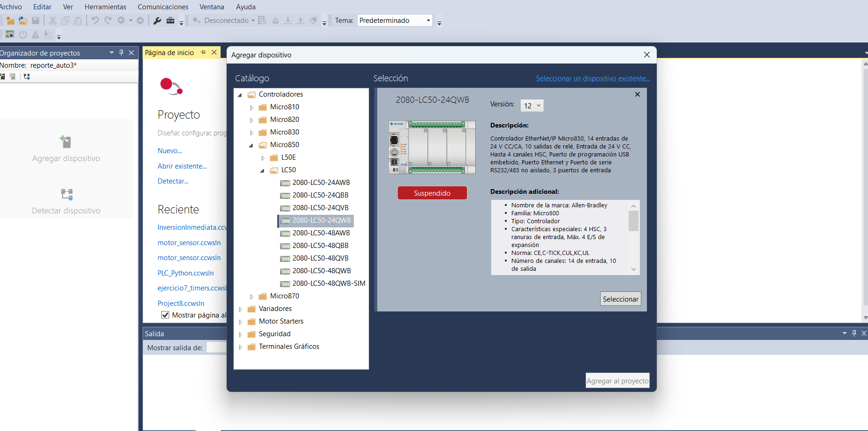The image size is (868, 431).
Task: Click the Agregar dispositivo icon in organizer
Action: (66, 142)
